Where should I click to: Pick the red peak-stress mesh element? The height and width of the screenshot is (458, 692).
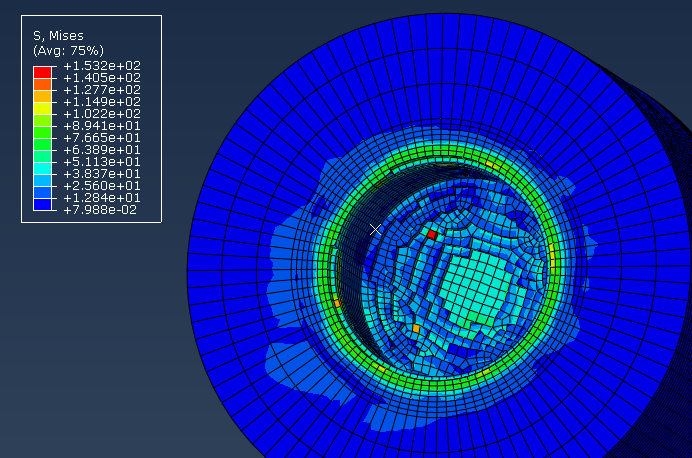pos(432,235)
